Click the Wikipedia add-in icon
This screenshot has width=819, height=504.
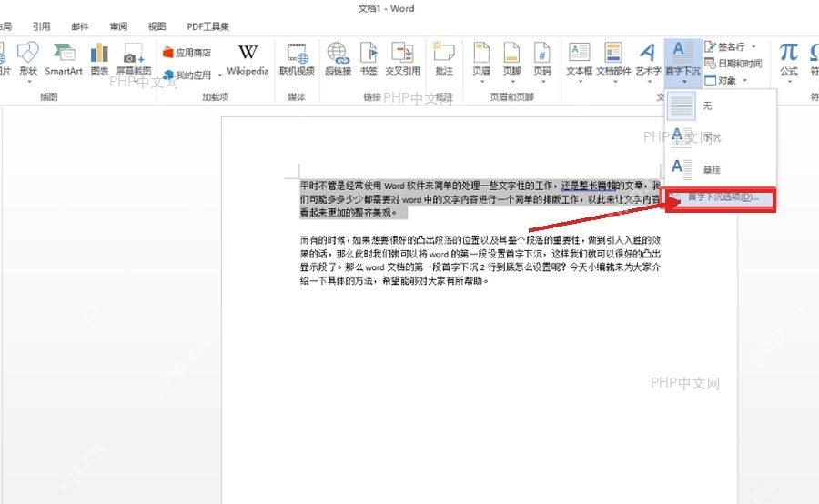[248, 61]
